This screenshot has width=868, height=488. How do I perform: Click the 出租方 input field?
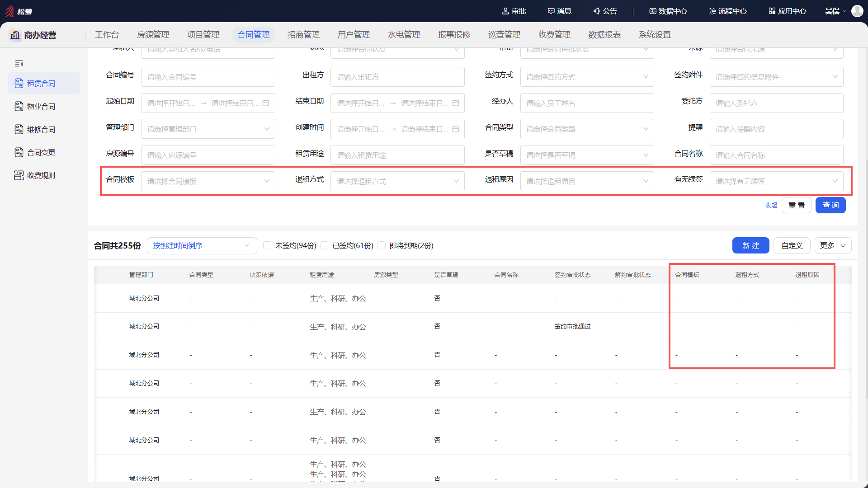point(397,77)
